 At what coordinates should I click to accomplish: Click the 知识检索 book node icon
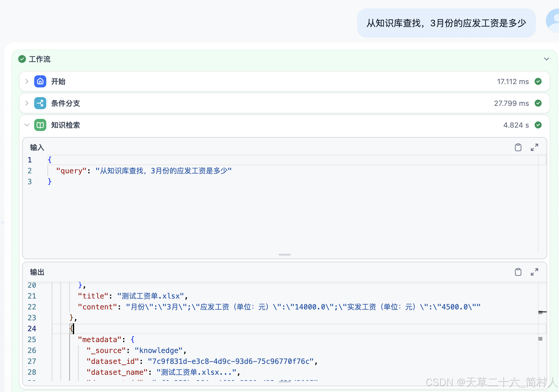click(x=40, y=125)
